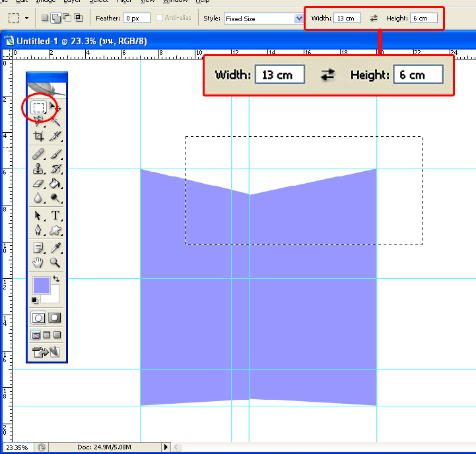Select the Magic Wand tool
Viewport: 476px width, 454px height.
coord(55,122)
